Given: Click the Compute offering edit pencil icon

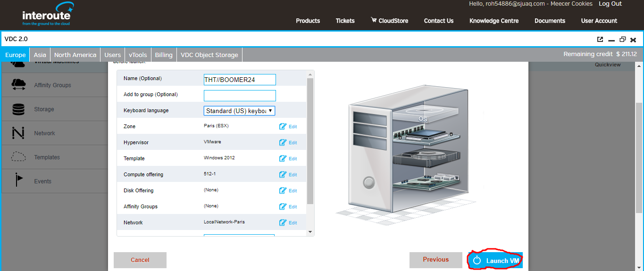Looking at the screenshot, I should coord(283,174).
